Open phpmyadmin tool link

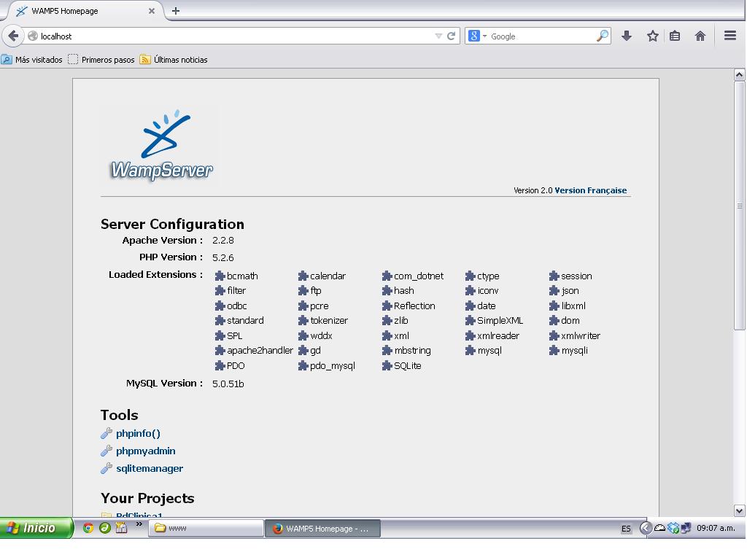[x=146, y=451]
